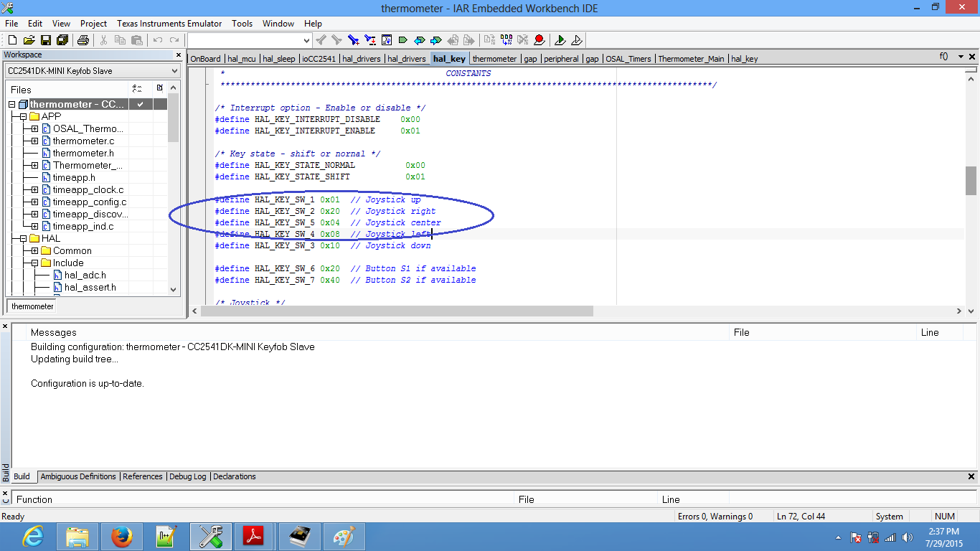The height and width of the screenshot is (551, 980).
Task: Open the Debug Log tab
Action: click(x=187, y=476)
